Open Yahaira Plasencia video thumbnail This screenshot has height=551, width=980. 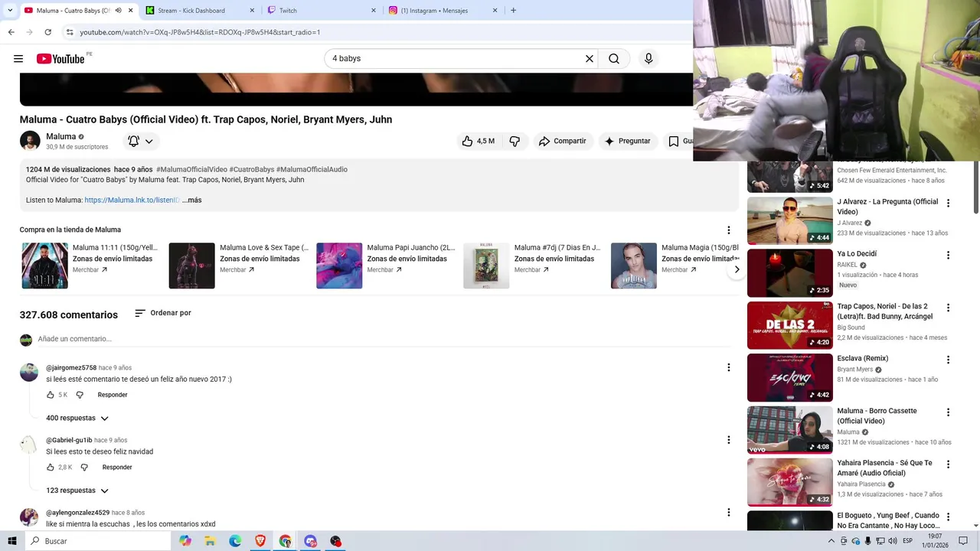click(x=789, y=482)
